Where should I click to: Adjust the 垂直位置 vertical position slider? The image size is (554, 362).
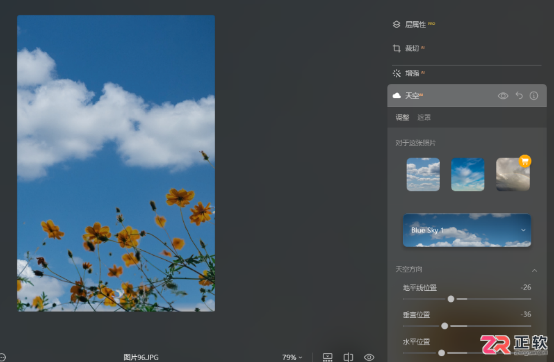(x=444, y=326)
